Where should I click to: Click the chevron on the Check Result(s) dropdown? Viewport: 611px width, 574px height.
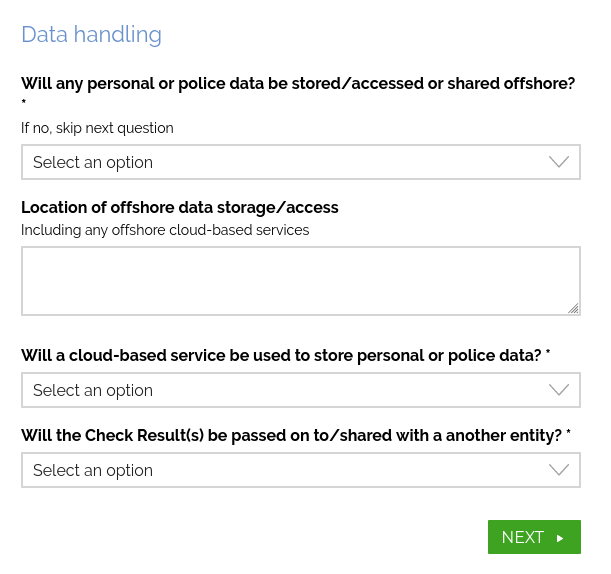[559, 470]
